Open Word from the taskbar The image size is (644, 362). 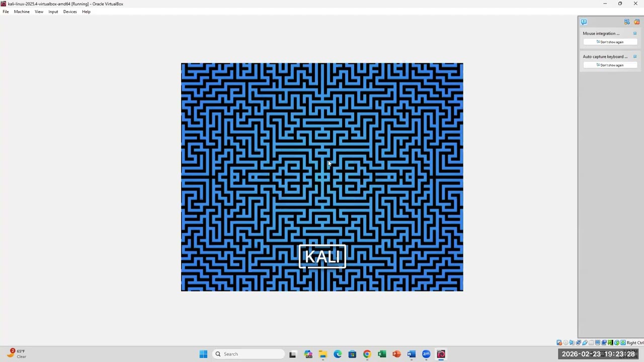(x=412, y=354)
